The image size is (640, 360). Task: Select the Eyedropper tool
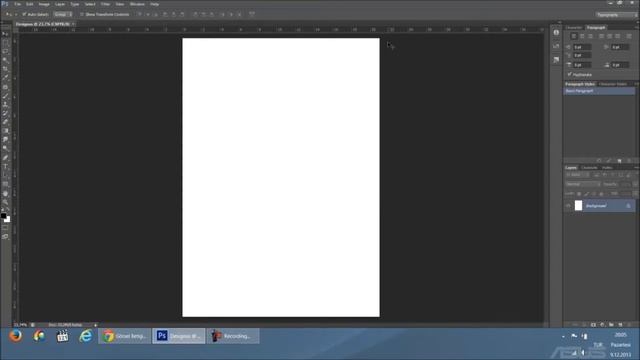5,78
